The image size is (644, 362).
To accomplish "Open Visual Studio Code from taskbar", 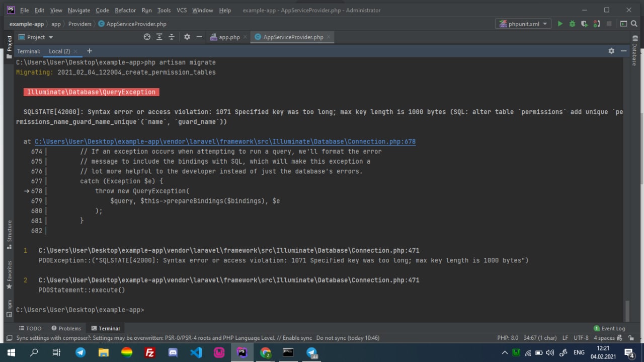I will click(196, 352).
